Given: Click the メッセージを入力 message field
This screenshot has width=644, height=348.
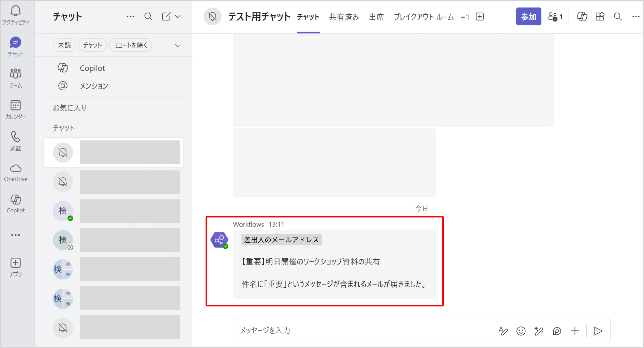Looking at the screenshot, I should coord(358,331).
